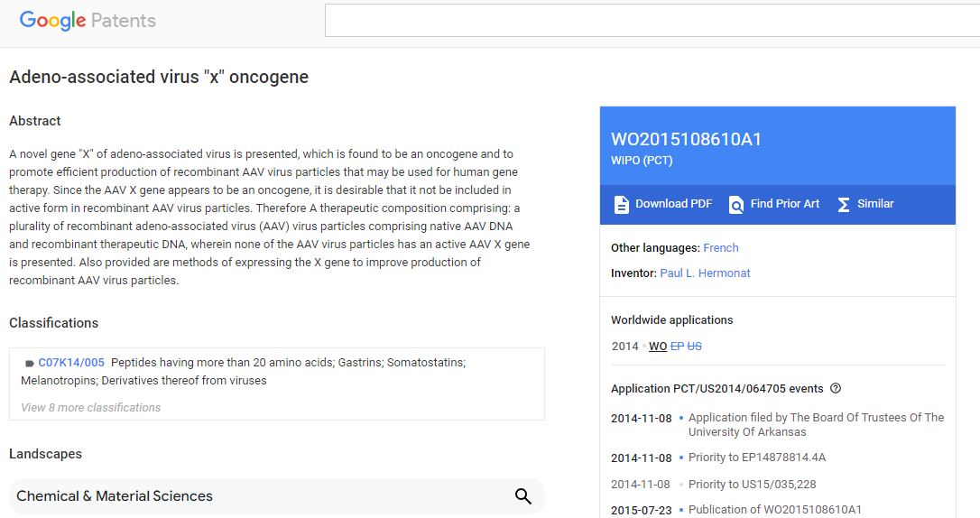Click the 2014 year label under Worldwide applications
Image resolution: width=980 pixels, height=518 pixels.
625,347
